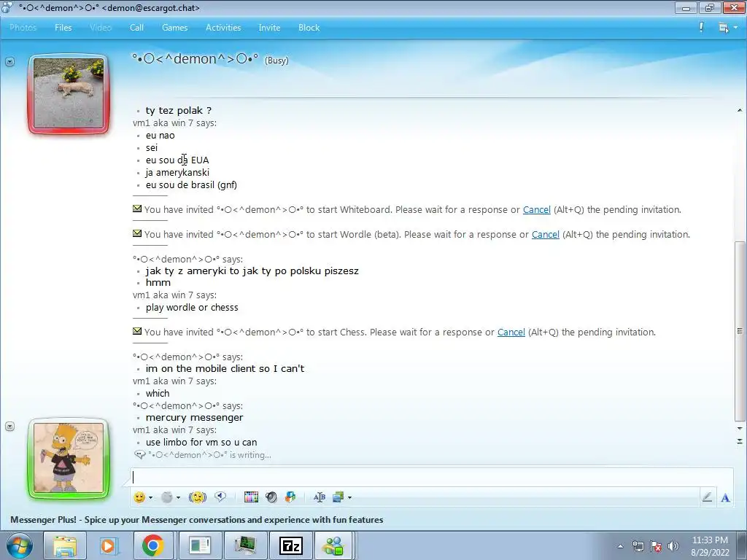Click message 'mercury messenger'
Viewport: 747px width, 560px height.
coord(194,418)
